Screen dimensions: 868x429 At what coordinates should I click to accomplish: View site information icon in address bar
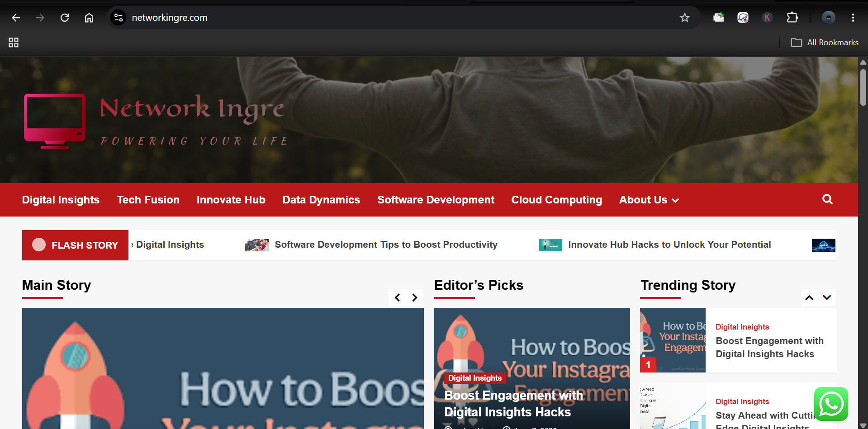[119, 18]
